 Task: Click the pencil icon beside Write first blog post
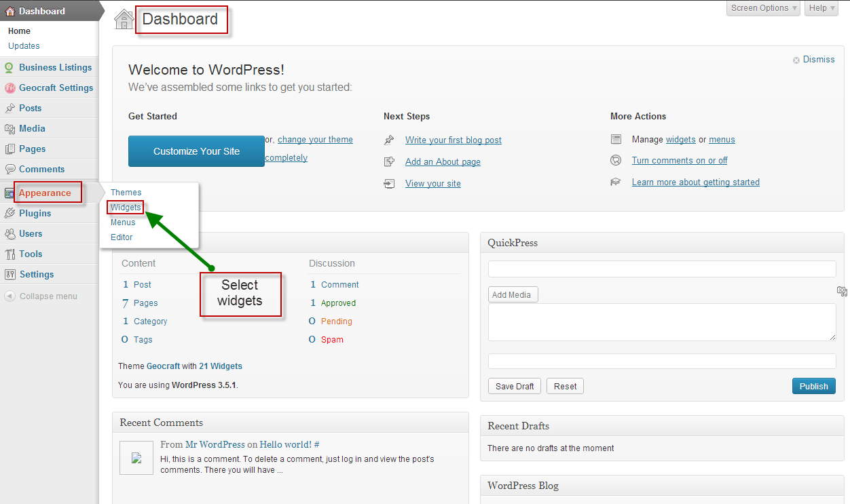(x=389, y=140)
